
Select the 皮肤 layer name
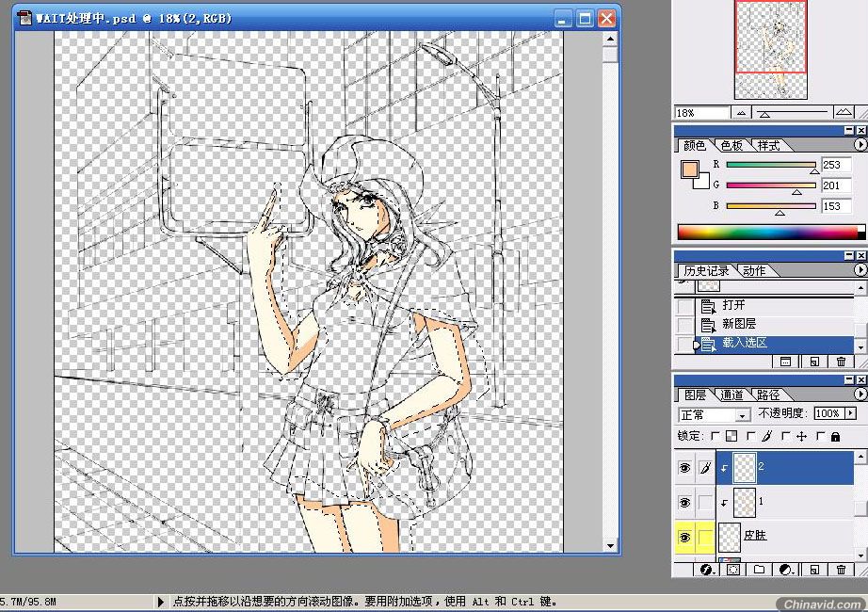(x=754, y=536)
